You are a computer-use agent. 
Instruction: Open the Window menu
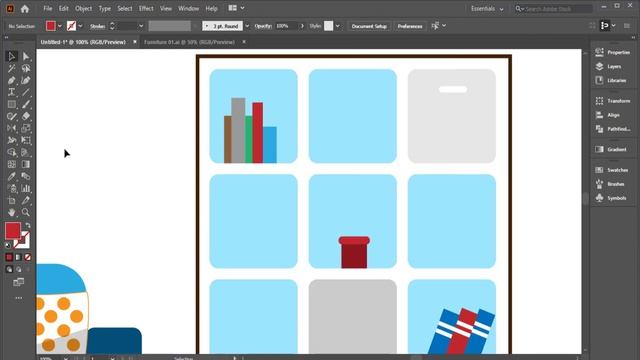pyautogui.click(x=189, y=9)
